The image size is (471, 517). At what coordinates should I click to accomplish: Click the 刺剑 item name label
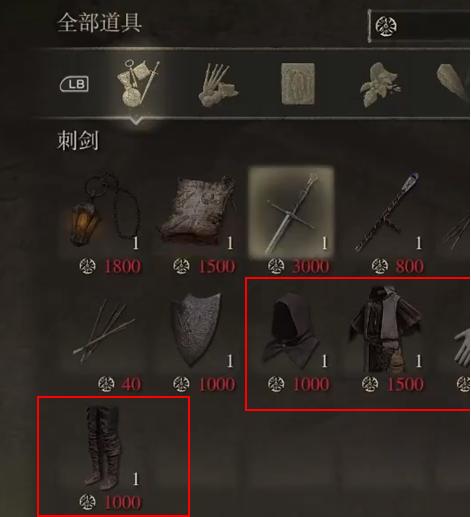(x=78, y=140)
